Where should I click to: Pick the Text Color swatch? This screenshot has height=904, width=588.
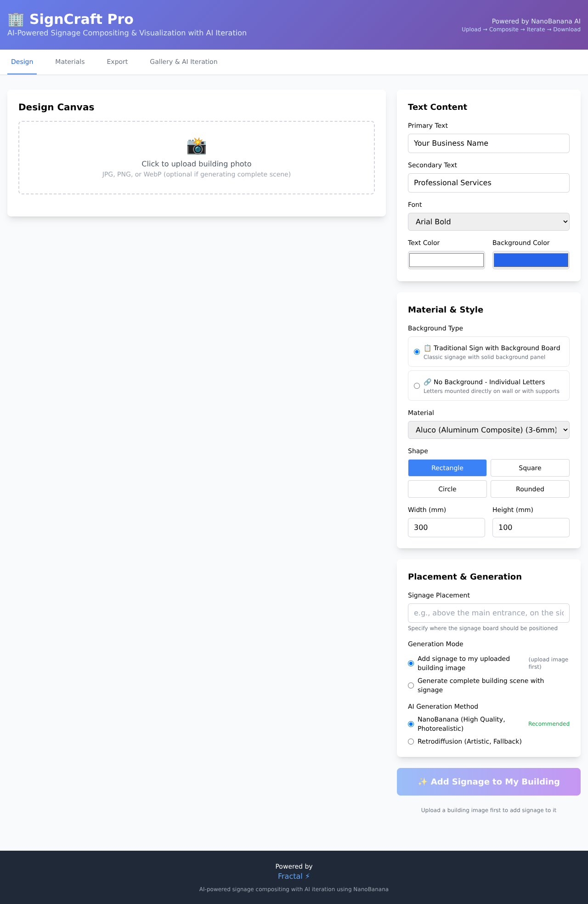click(x=446, y=260)
